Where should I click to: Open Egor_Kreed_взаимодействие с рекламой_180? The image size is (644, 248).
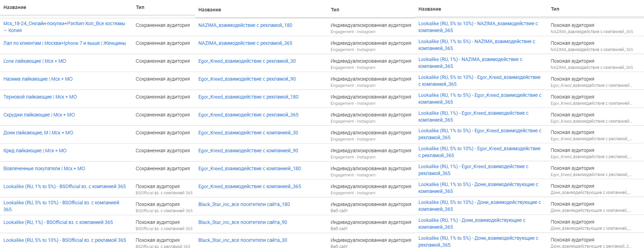point(248,97)
